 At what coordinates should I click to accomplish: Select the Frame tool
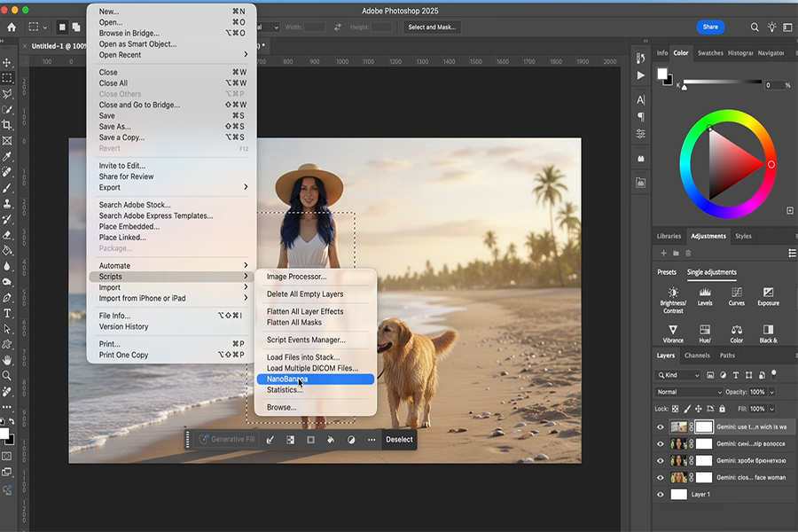pyautogui.click(x=7, y=140)
